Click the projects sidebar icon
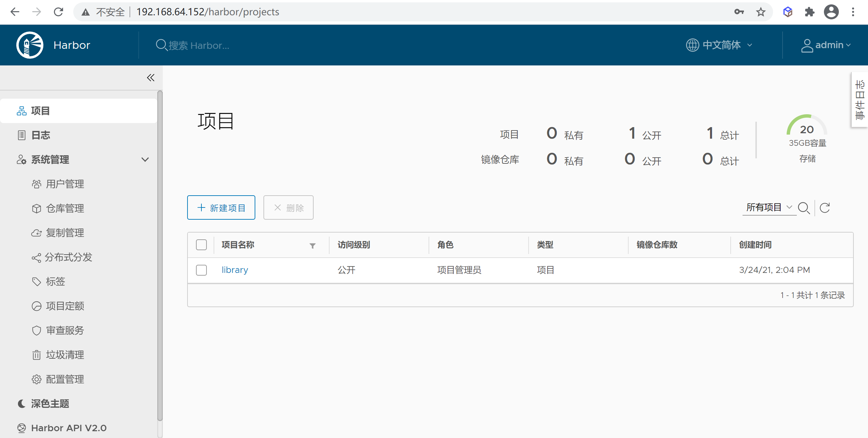 point(22,111)
